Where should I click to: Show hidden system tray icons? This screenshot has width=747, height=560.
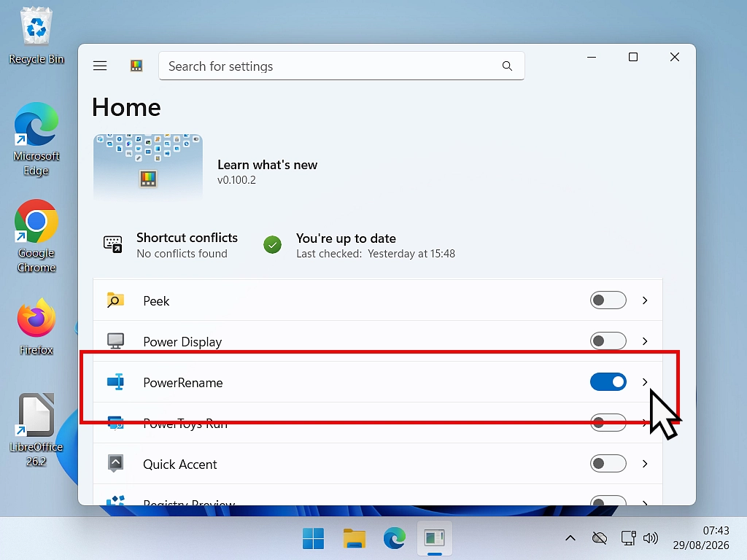[570, 539]
